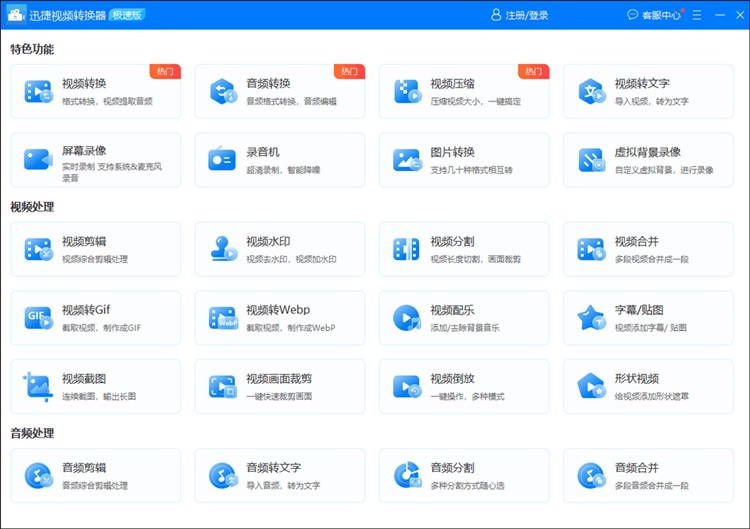The width and height of the screenshot is (750, 529).
Task: Click 注册/登录 to register or log in
Action: (520, 15)
